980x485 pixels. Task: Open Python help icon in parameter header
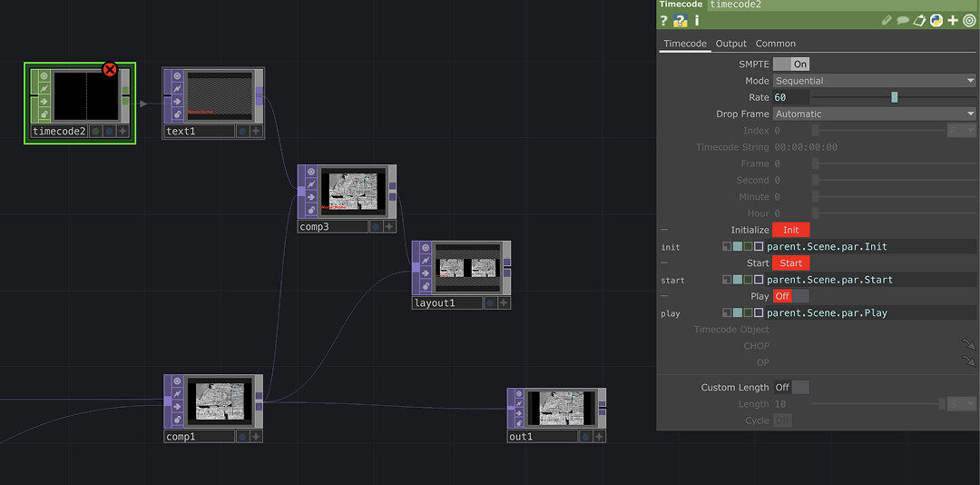coord(681,21)
